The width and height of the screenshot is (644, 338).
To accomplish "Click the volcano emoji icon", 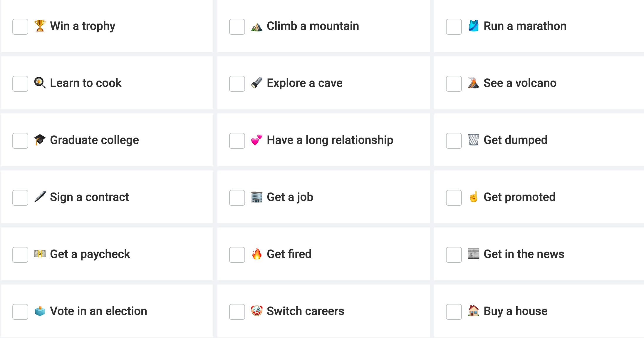I will 473,83.
